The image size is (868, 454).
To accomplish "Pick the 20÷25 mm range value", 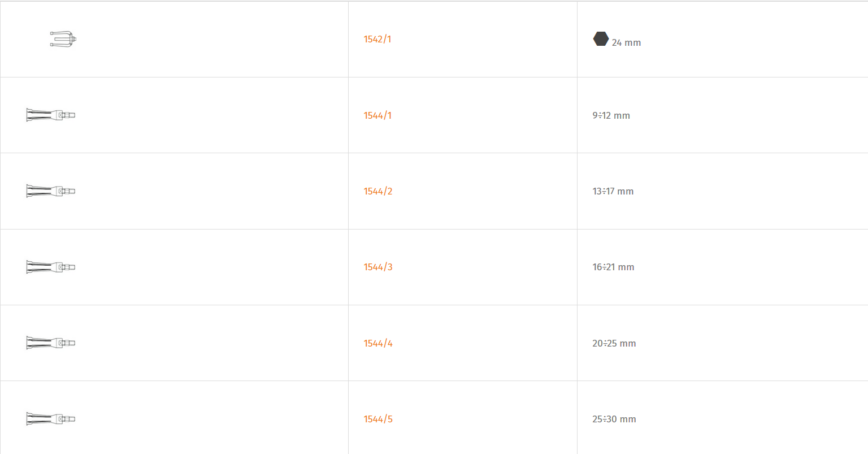I will (614, 343).
